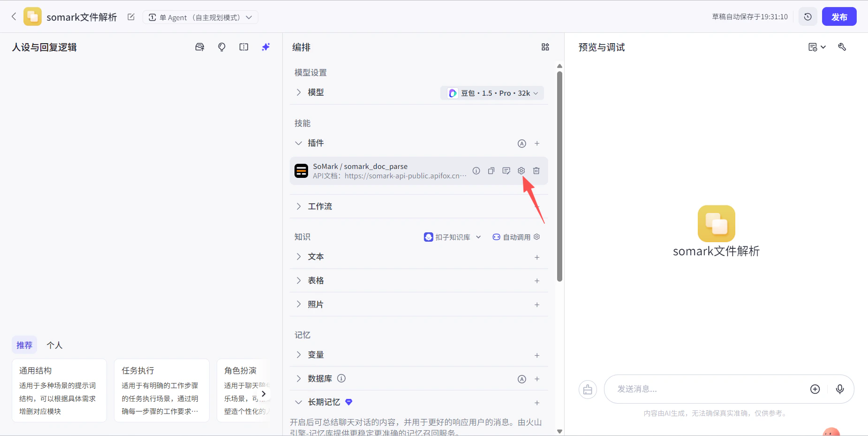Click the version history clock icon
Viewport: 868px width, 436px height.
808,16
